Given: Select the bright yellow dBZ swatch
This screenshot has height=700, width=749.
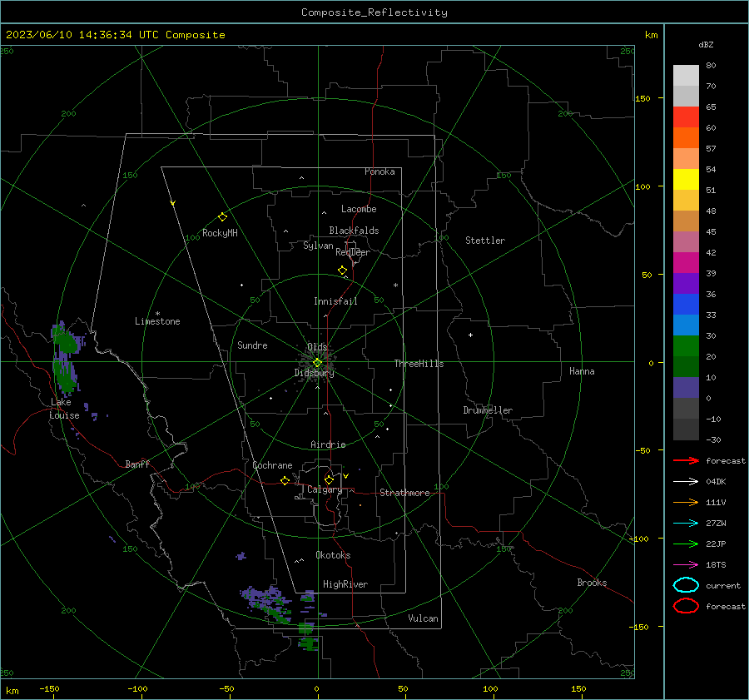Looking at the screenshot, I should [686, 179].
